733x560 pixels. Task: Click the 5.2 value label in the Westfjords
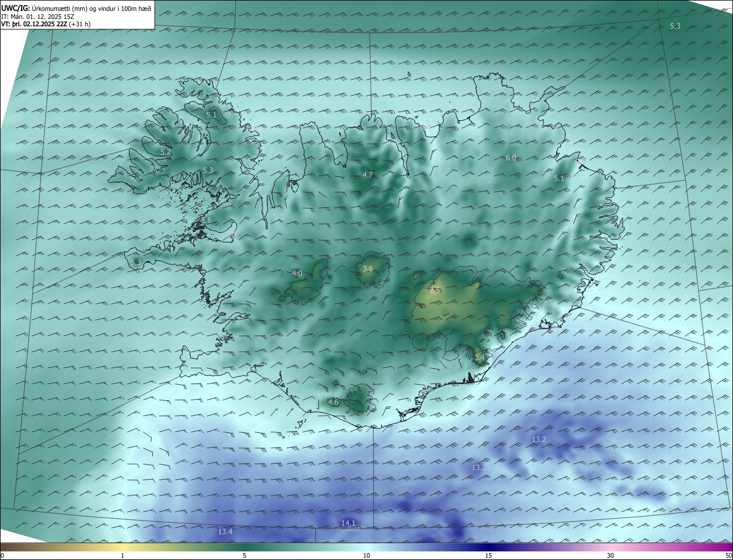click(x=165, y=152)
